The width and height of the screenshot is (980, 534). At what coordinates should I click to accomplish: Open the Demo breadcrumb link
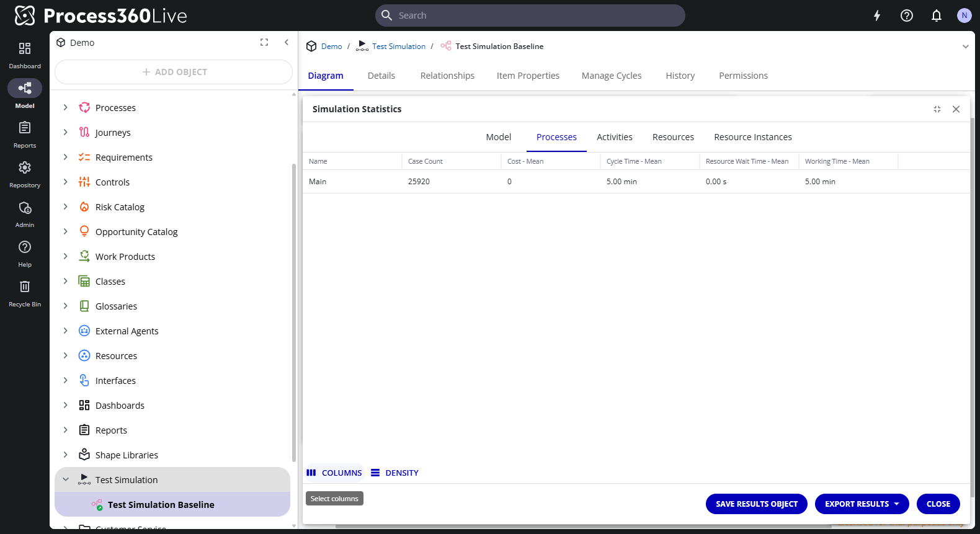point(332,47)
